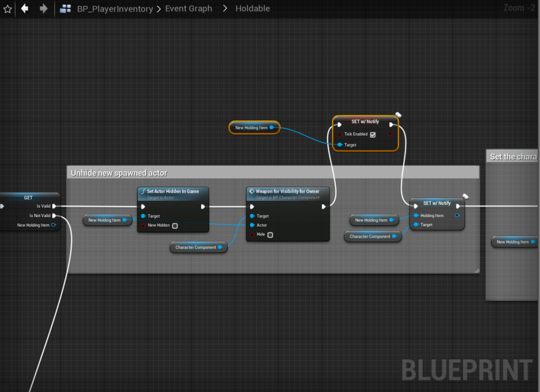
Task: Select the 'Unhide new spawned actor' comment header
Action: point(273,173)
